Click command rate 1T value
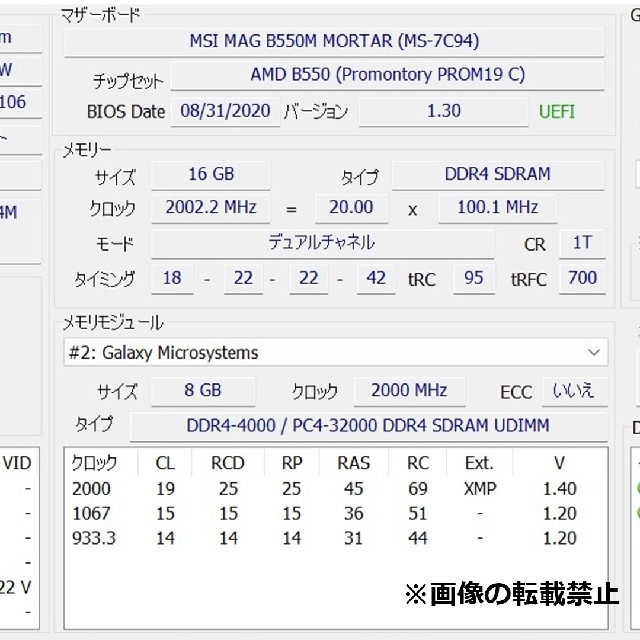Image resolution: width=640 pixels, height=640 pixels. tap(582, 243)
